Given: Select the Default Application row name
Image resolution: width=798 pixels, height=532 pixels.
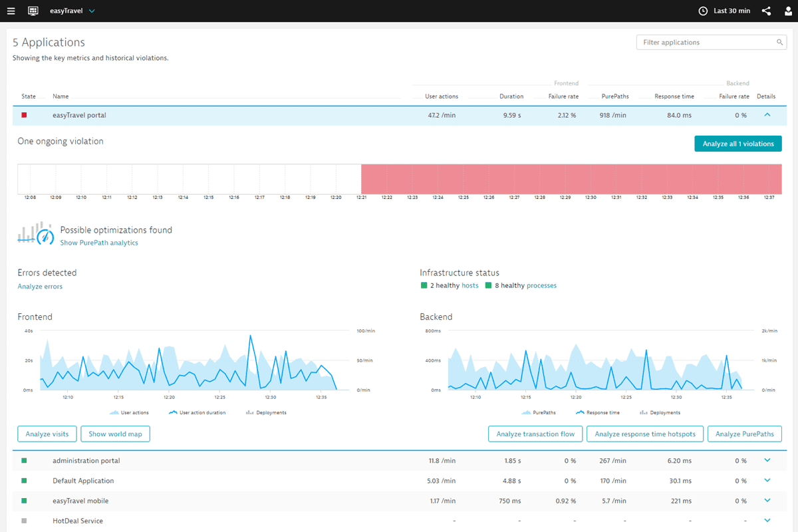Looking at the screenshot, I should click(83, 480).
